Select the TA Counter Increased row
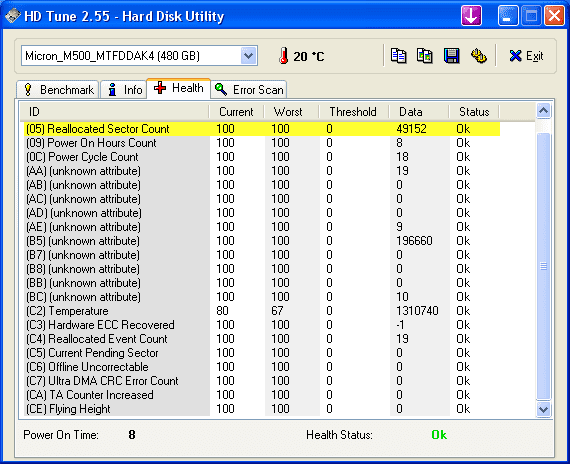This screenshot has height=464, width=570. (262, 395)
